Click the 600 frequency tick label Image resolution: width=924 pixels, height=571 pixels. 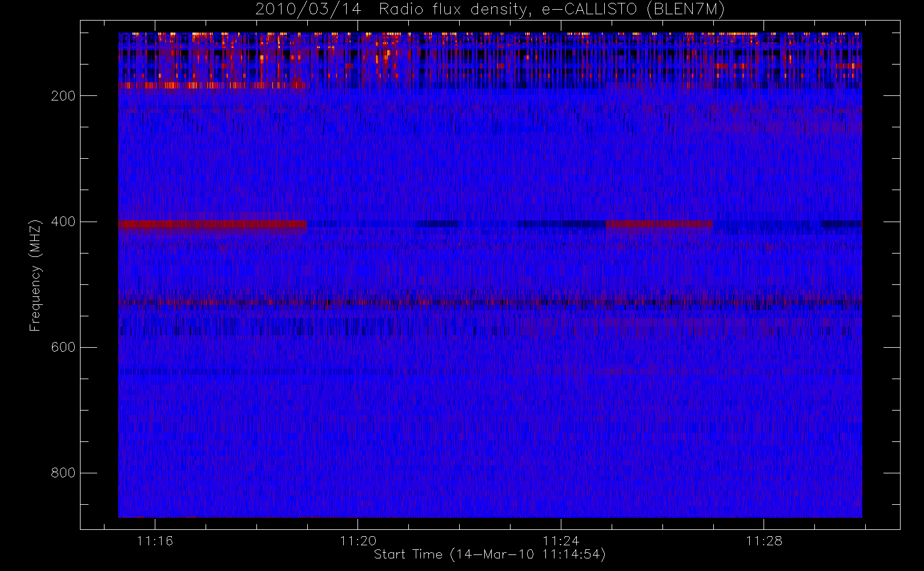(63, 347)
